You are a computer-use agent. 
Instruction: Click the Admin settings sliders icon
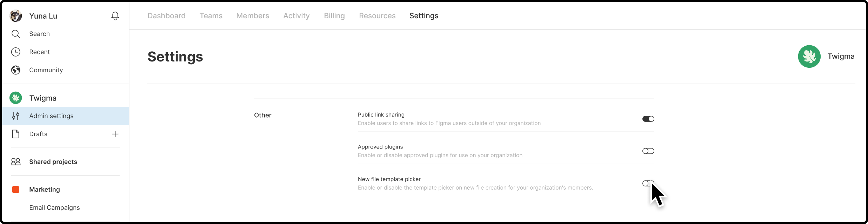click(x=15, y=116)
